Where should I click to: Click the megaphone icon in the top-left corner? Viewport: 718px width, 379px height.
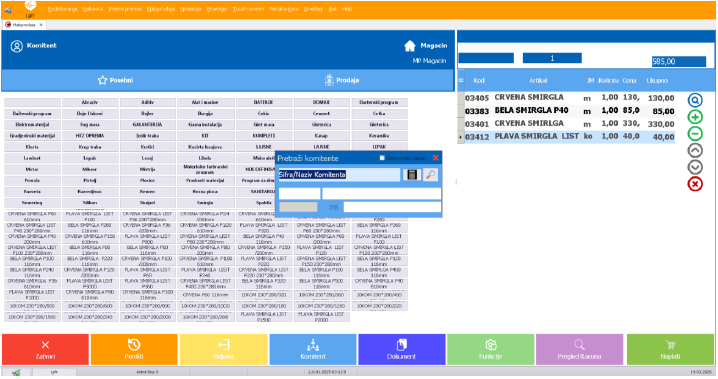point(8,10)
